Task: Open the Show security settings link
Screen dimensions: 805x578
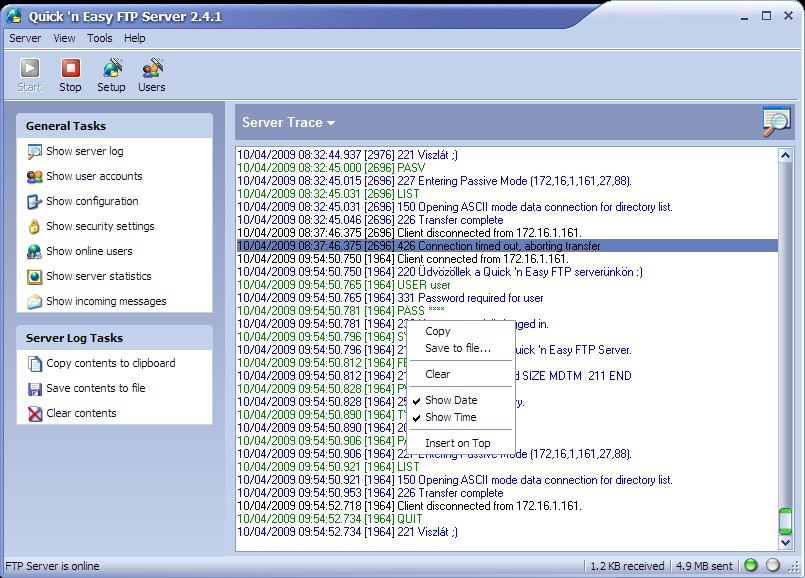Action: click(100, 226)
